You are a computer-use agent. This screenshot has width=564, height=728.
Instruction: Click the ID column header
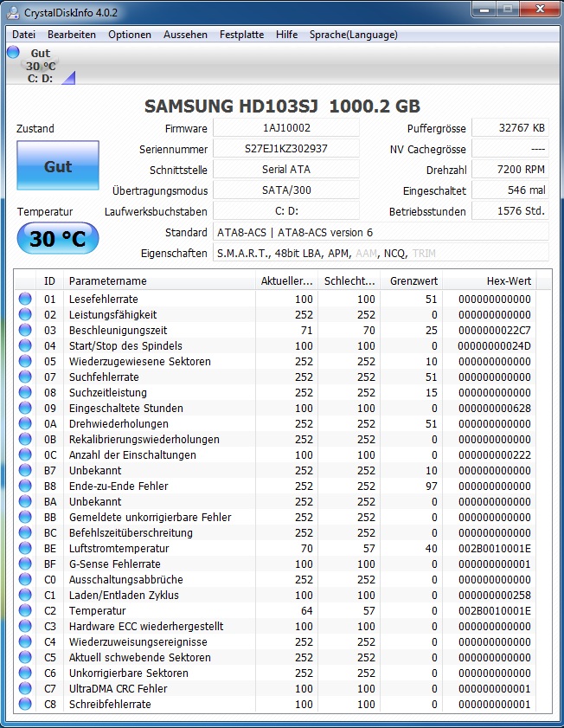[49, 280]
